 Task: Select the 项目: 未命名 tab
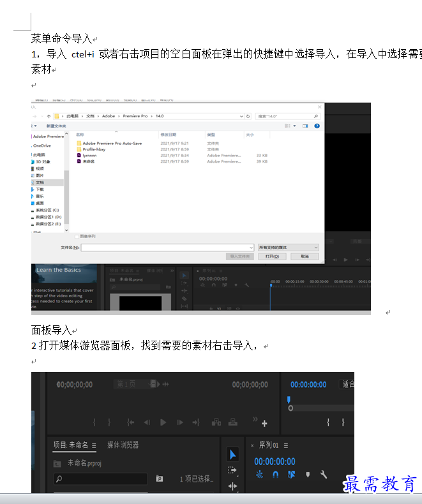point(71,445)
